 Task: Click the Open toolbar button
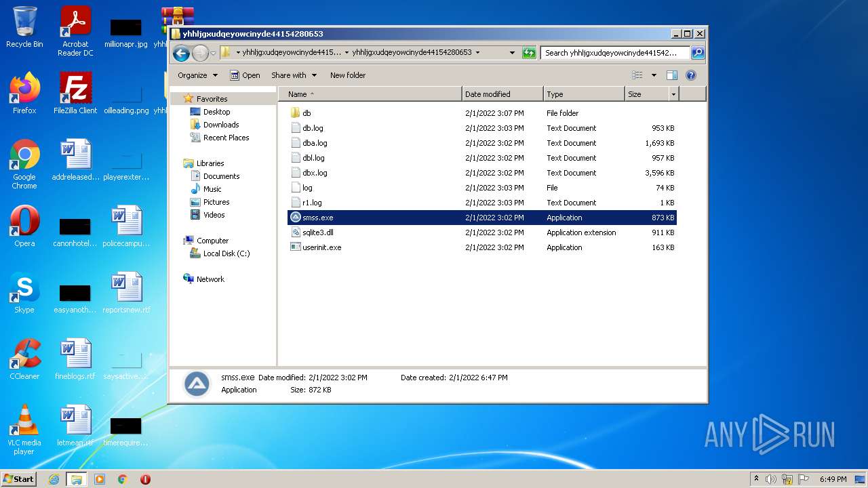(245, 75)
